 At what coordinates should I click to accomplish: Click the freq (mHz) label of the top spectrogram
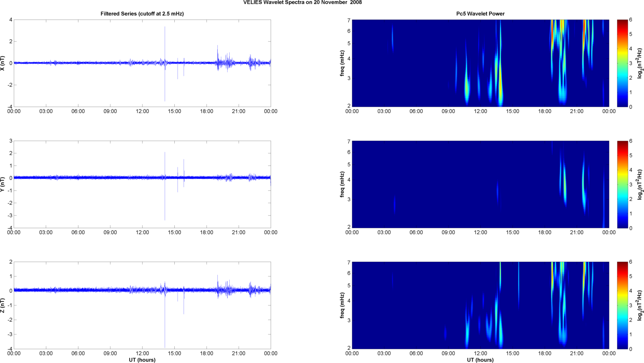point(342,63)
